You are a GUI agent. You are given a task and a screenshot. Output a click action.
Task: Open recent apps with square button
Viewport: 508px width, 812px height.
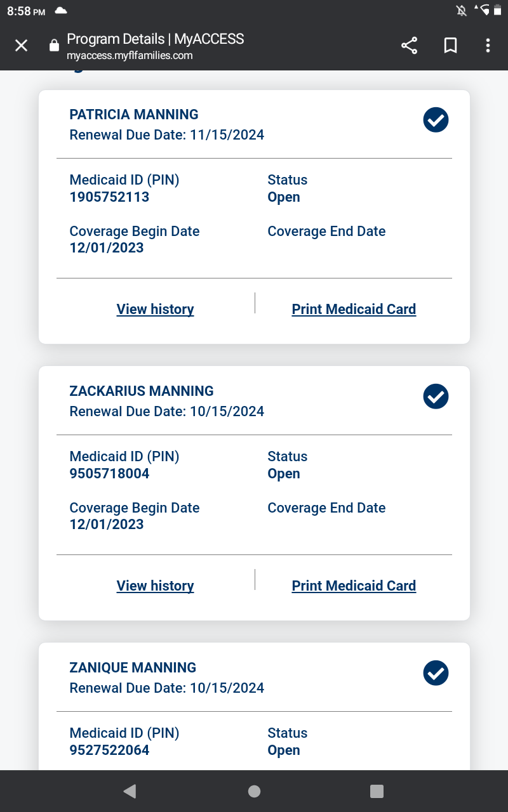(377, 791)
